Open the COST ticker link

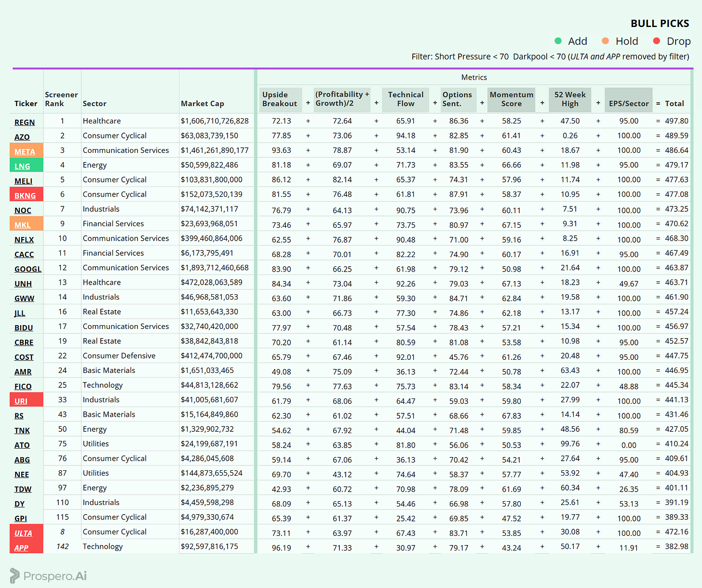pos(24,357)
